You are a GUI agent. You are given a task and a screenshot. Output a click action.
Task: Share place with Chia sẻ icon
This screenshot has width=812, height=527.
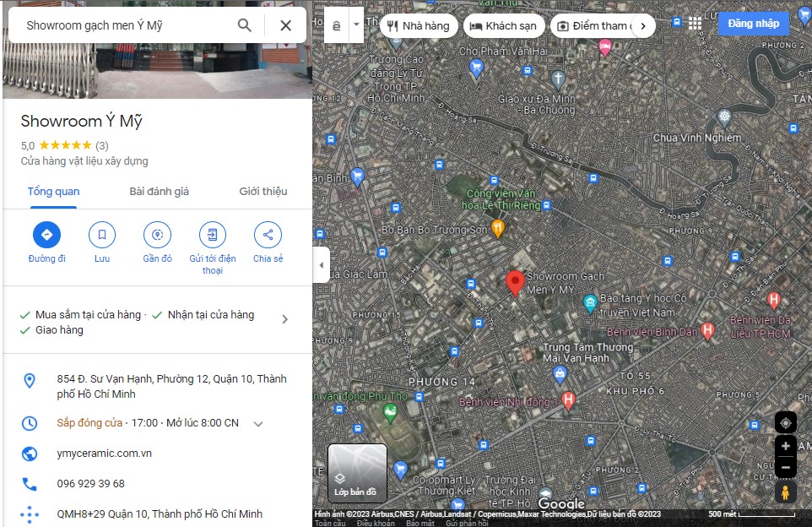tap(268, 235)
